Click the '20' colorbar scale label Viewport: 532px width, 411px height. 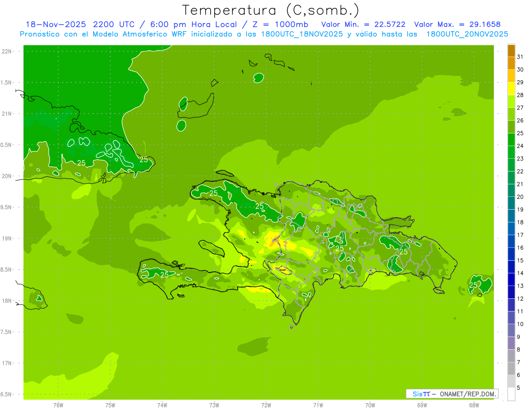[x=520, y=196]
